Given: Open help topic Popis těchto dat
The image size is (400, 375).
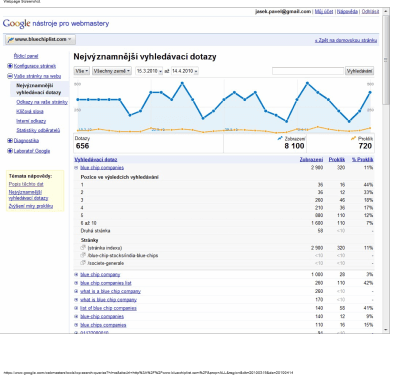Looking at the screenshot, I should pyautogui.click(x=26, y=184).
